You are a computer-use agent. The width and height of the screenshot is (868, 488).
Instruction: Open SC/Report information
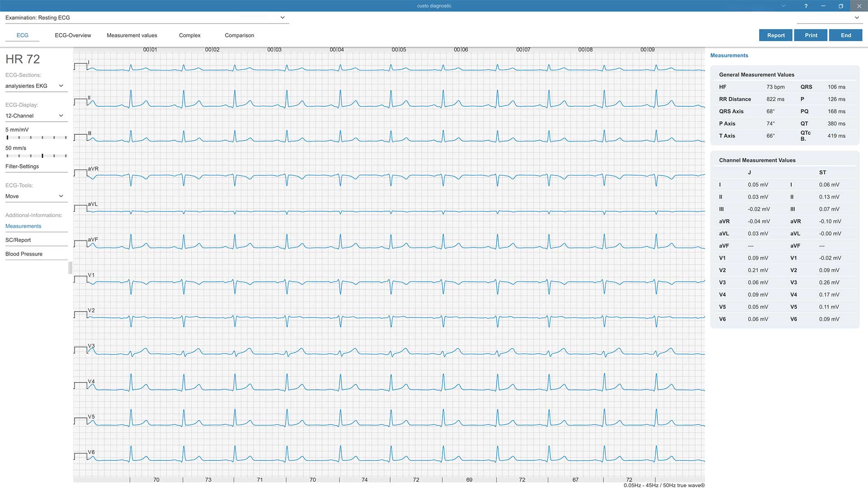36,240
